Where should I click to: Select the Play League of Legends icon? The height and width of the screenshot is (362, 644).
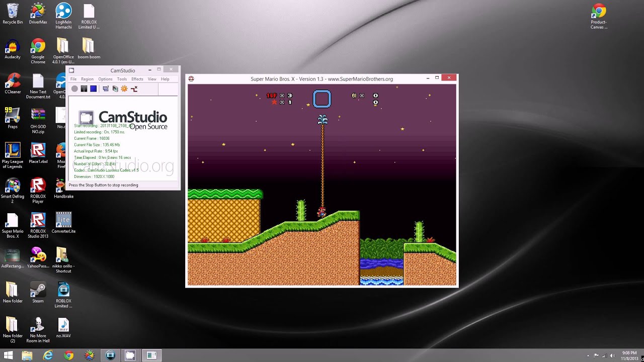pos(13,155)
